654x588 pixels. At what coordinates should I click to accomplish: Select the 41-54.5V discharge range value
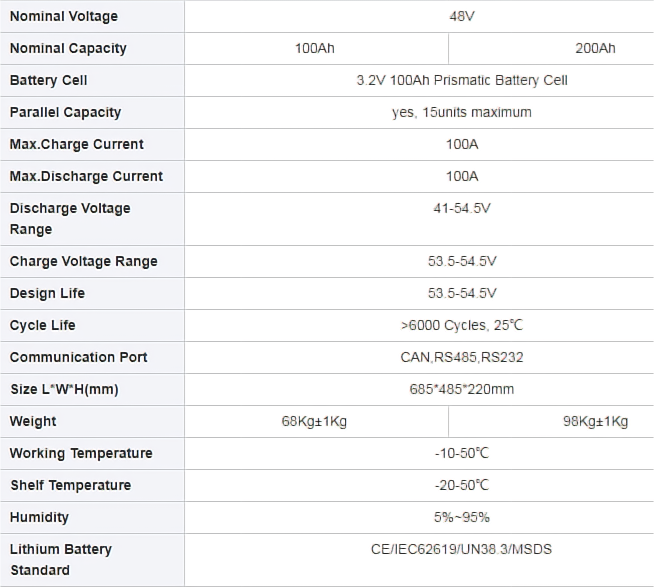462,208
